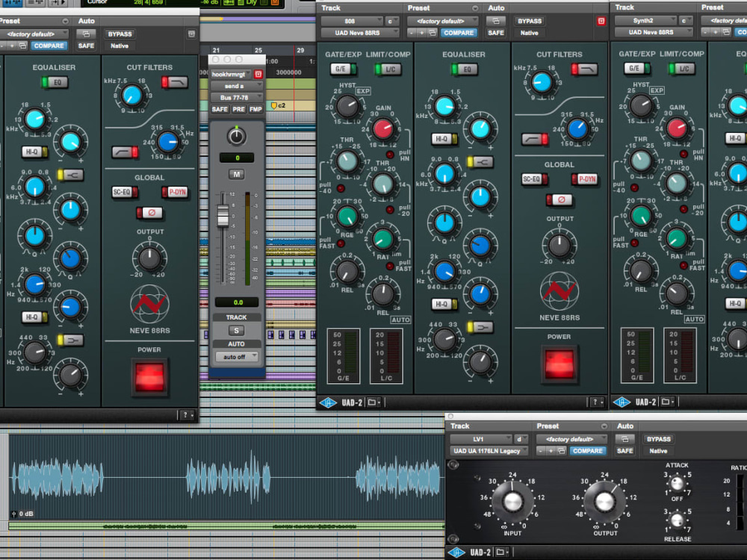747x560 pixels.
Task: Toggle the G/E gate switch in 808 plugin
Action: click(x=343, y=69)
